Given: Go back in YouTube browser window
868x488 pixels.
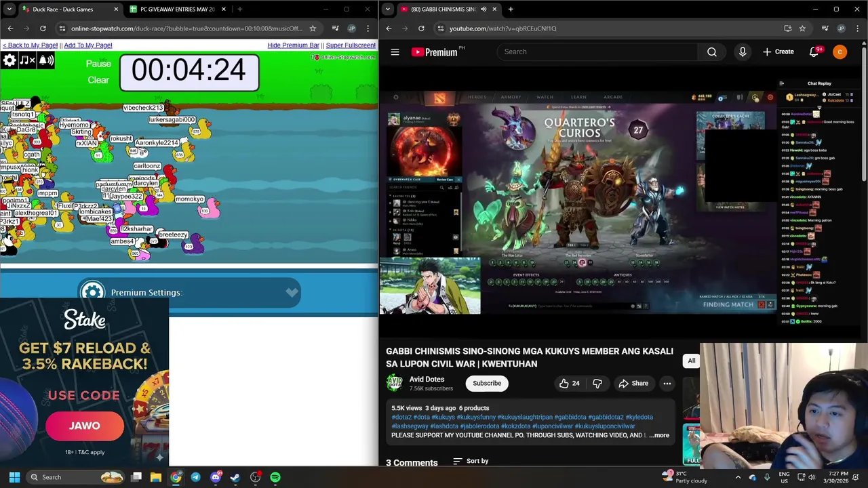Looking at the screenshot, I should pyautogui.click(x=389, y=28).
